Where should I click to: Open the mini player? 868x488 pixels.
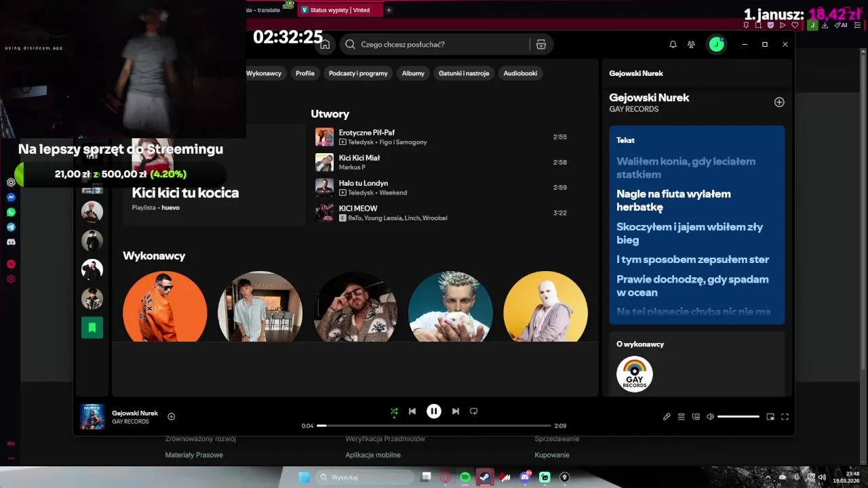point(770,417)
